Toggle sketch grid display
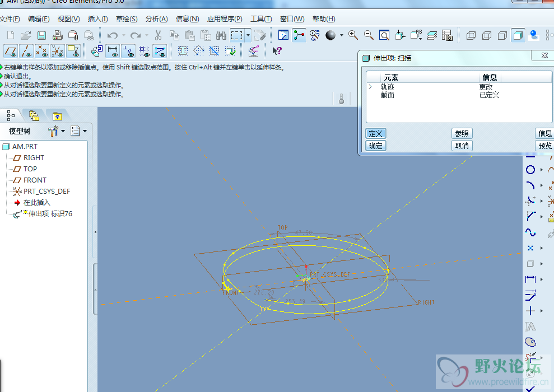The image size is (554, 392). click(144, 51)
